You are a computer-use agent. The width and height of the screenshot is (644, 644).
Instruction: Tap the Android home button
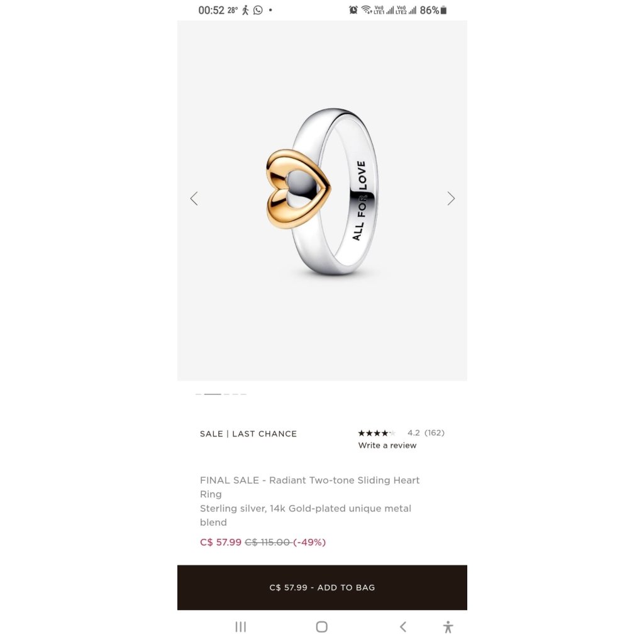(321, 627)
